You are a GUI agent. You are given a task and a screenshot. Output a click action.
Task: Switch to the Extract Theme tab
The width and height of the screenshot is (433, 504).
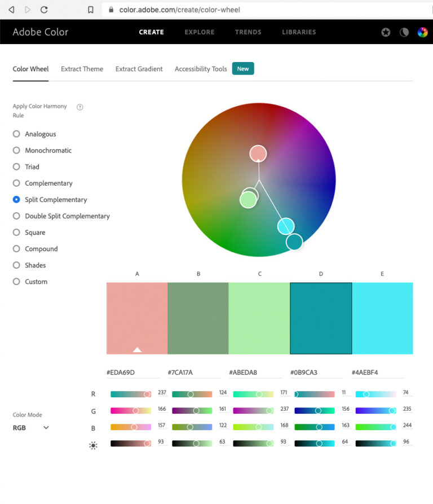(82, 69)
